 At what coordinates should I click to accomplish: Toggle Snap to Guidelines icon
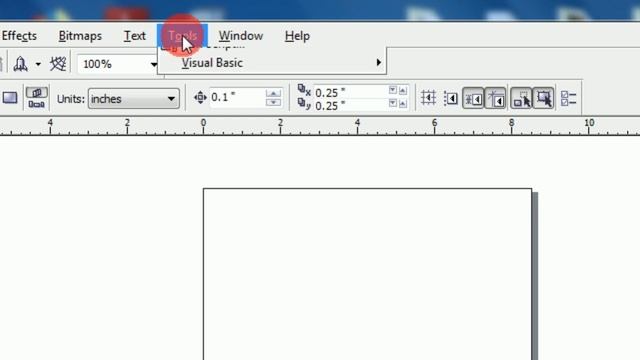click(x=451, y=98)
